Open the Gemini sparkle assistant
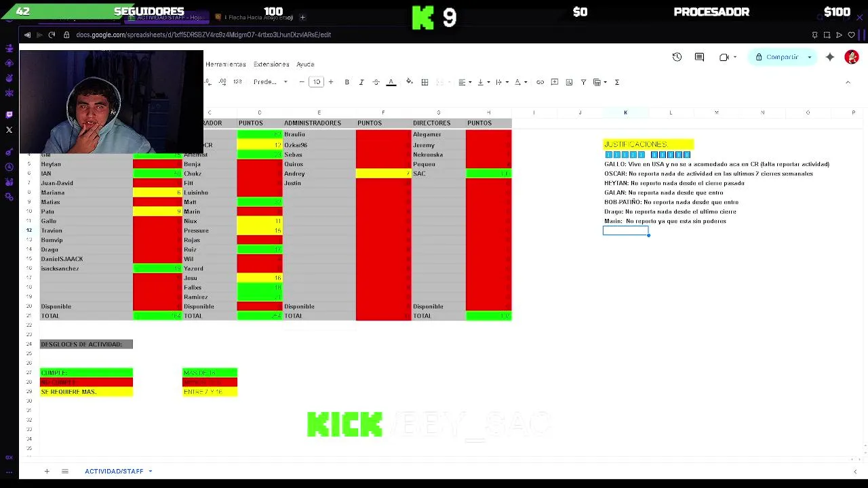 click(x=830, y=57)
